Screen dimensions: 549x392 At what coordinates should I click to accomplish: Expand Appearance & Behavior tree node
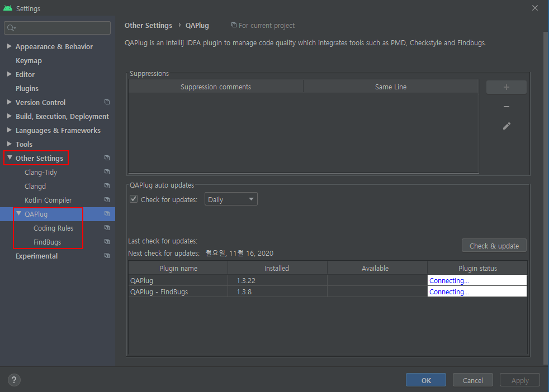(x=10, y=46)
